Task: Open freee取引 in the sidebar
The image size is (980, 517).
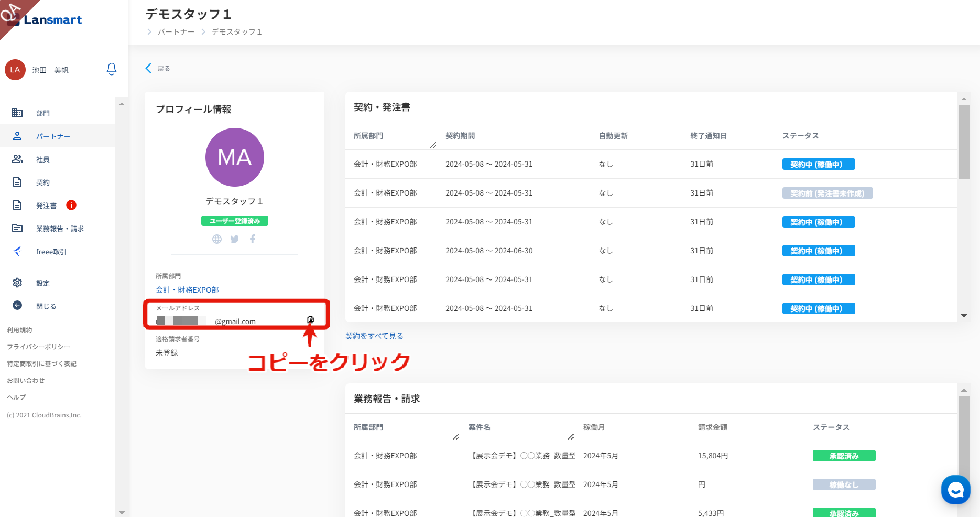Action: pyautogui.click(x=51, y=252)
